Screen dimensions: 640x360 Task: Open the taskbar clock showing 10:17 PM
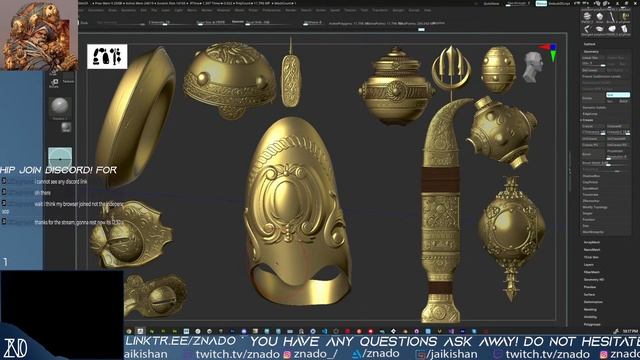[630, 331]
